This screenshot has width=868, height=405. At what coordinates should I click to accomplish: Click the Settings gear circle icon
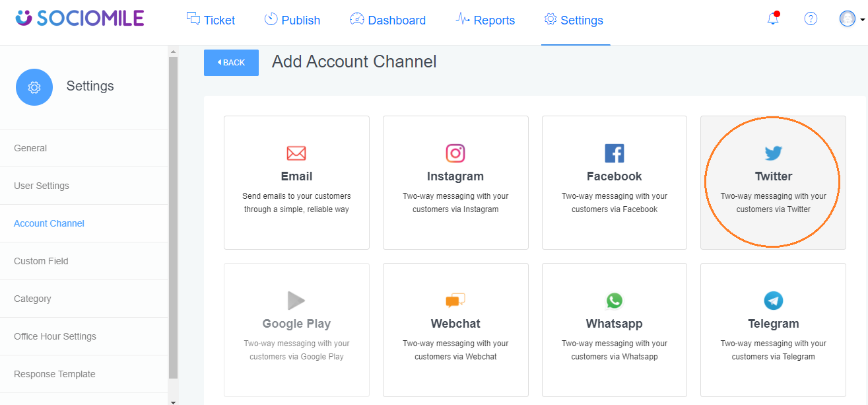(x=34, y=87)
